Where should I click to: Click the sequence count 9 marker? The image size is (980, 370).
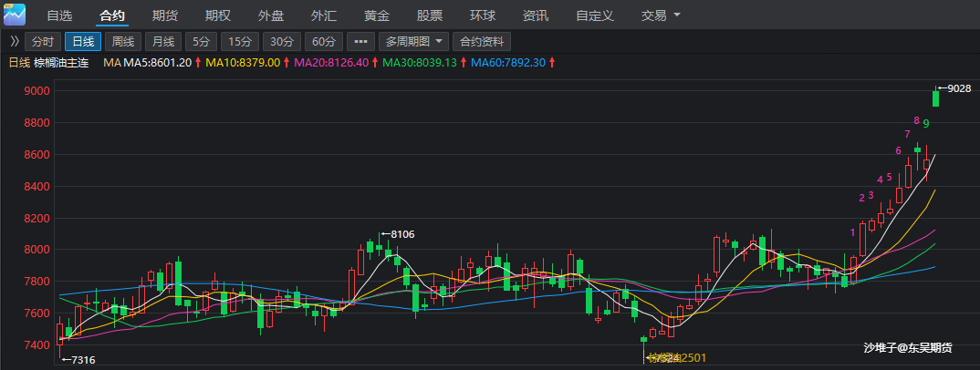tap(925, 124)
